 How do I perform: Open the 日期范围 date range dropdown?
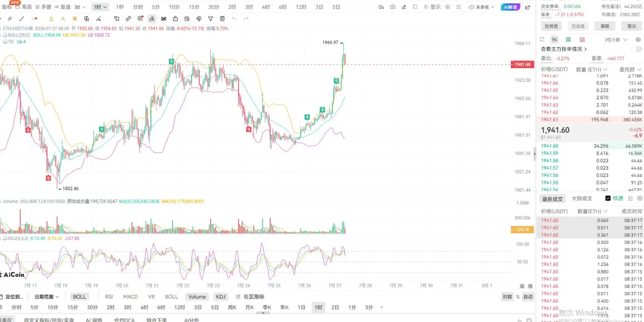(x=47, y=297)
